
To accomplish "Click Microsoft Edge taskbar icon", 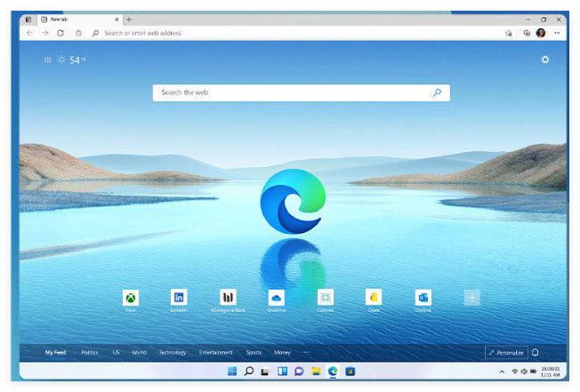I will tap(333, 371).
